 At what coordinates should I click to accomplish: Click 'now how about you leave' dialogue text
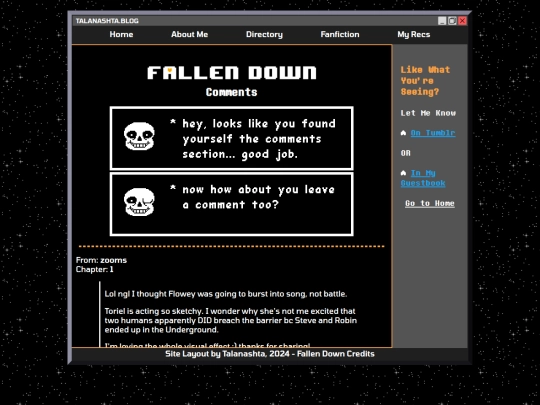pos(258,189)
